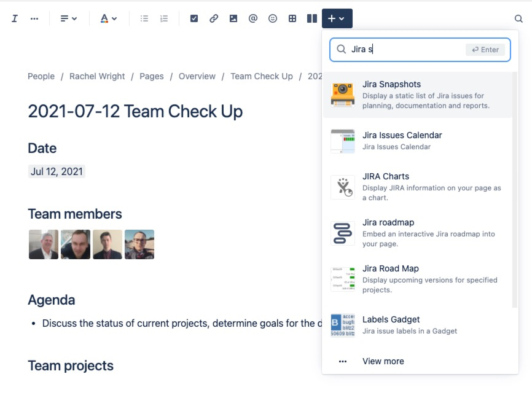Select Jira Snapshots macro
This screenshot has width=532, height=398.
[x=418, y=95]
